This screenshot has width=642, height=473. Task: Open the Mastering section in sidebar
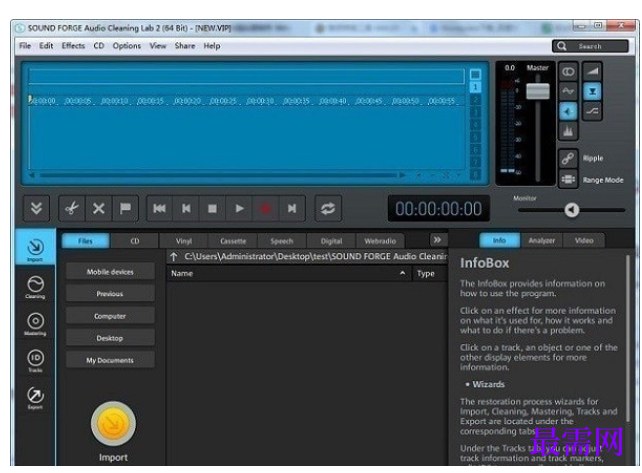(35, 323)
